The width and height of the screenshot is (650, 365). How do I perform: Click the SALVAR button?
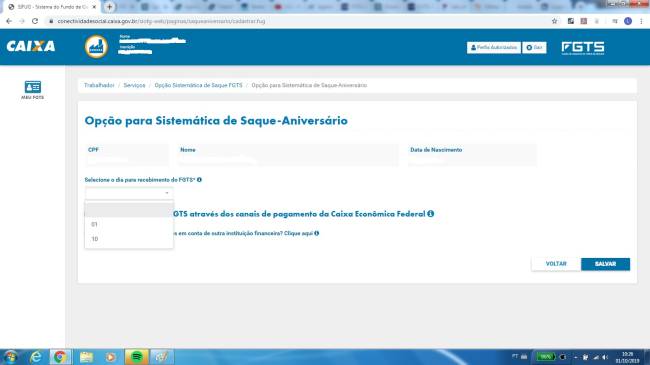605,264
